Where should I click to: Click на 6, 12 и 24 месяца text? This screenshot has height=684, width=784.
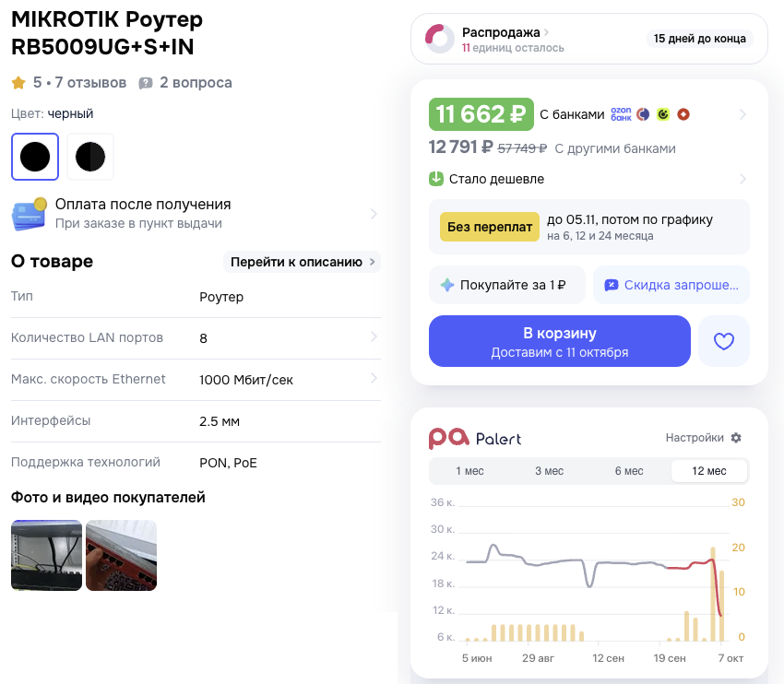(x=600, y=236)
